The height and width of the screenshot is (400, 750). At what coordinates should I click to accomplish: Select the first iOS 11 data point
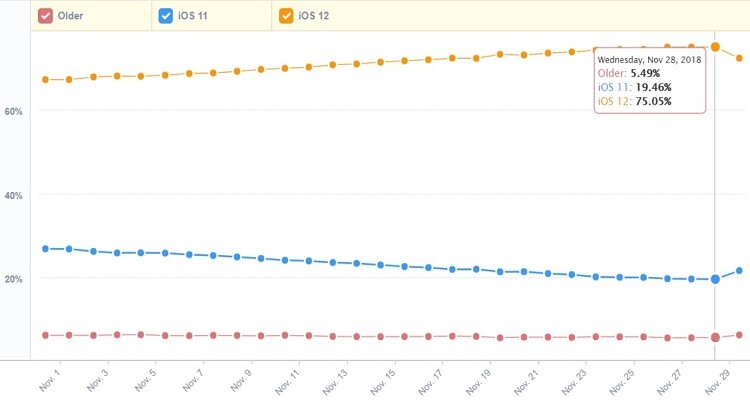[x=45, y=248]
